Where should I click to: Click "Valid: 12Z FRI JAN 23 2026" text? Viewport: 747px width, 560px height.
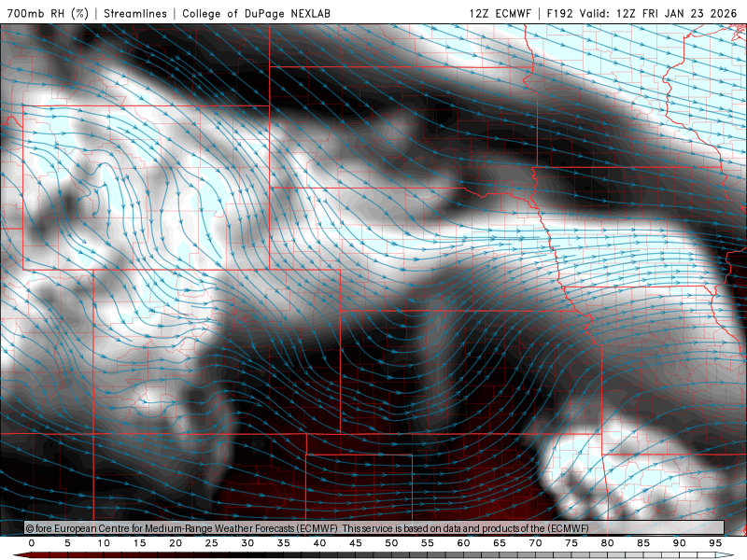pos(658,13)
